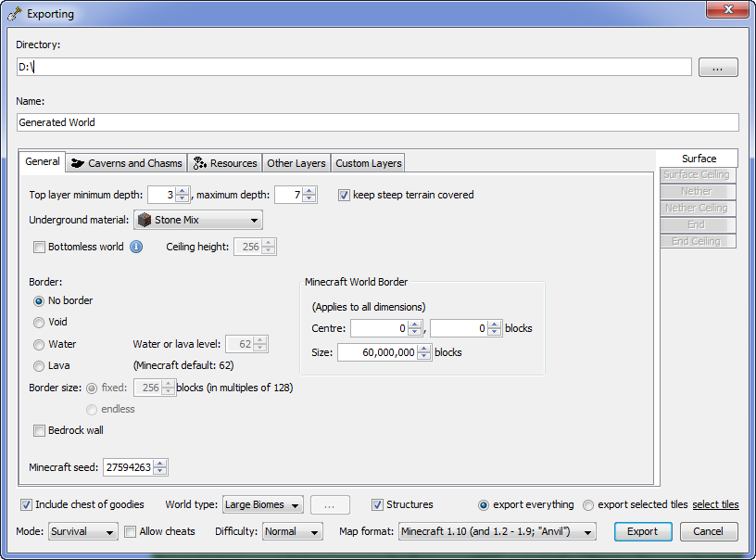The height and width of the screenshot is (560, 756).
Task: Select the Void border option
Action: (39, 323)
